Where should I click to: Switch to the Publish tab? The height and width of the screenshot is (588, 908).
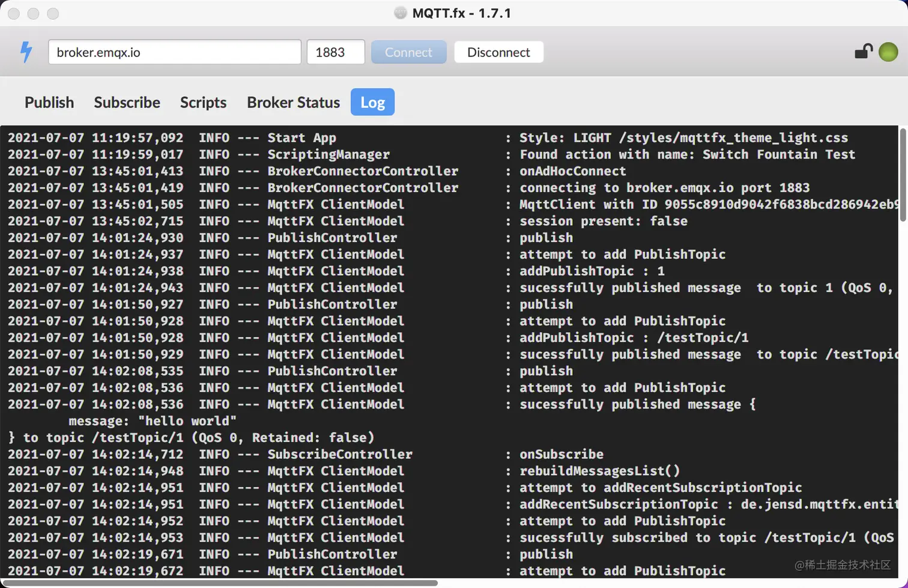[49, 102]
